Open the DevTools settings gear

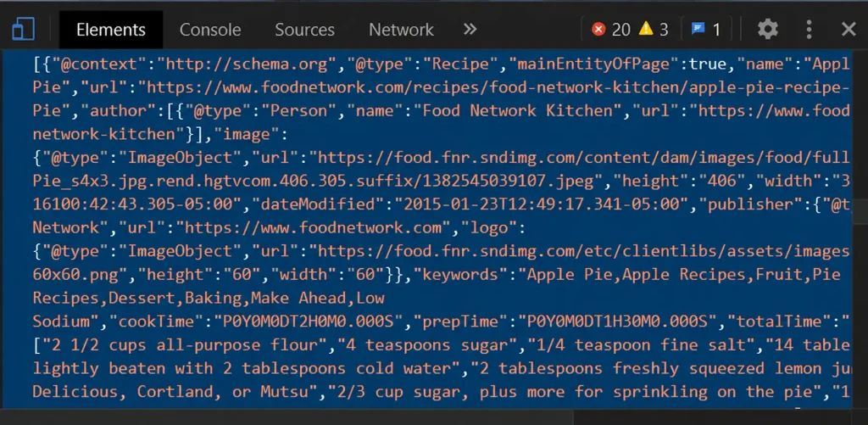tap(768, 30)
